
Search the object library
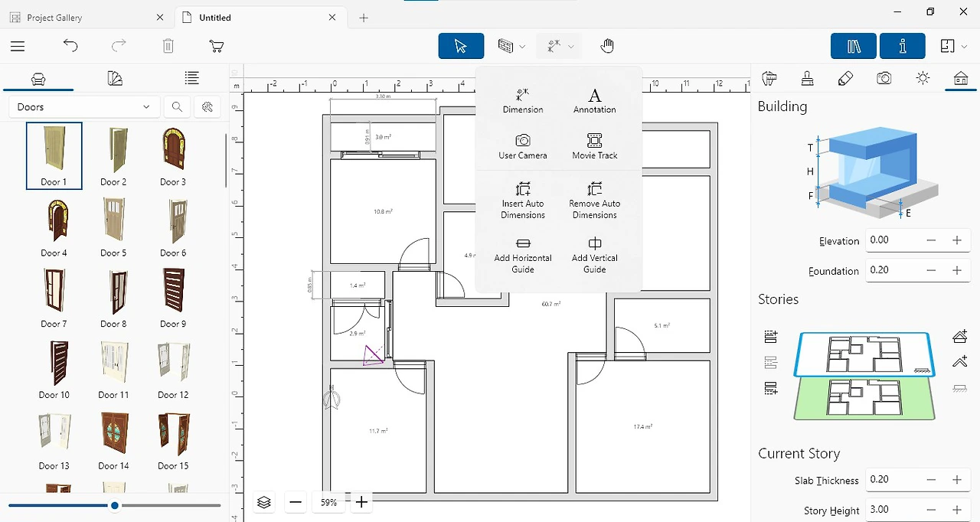coord(177,107)
